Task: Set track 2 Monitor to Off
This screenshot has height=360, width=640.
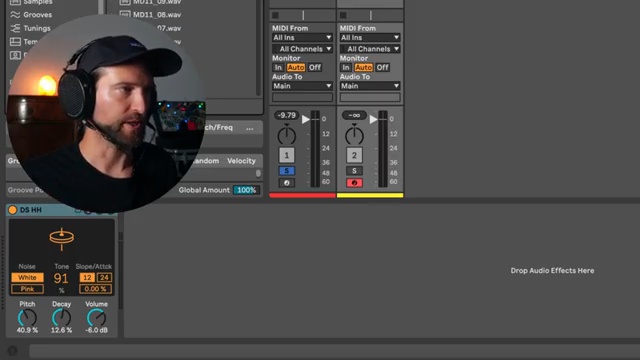Action: (382, 67)
